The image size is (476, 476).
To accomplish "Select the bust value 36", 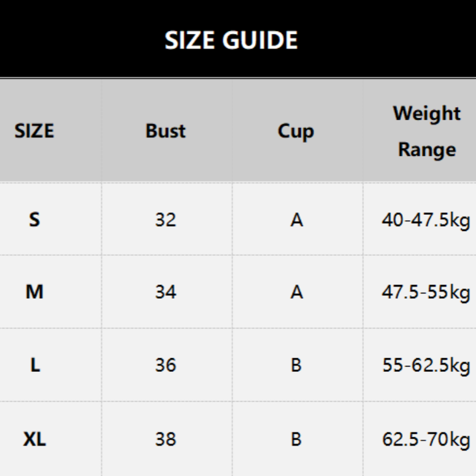I will 165,365.
